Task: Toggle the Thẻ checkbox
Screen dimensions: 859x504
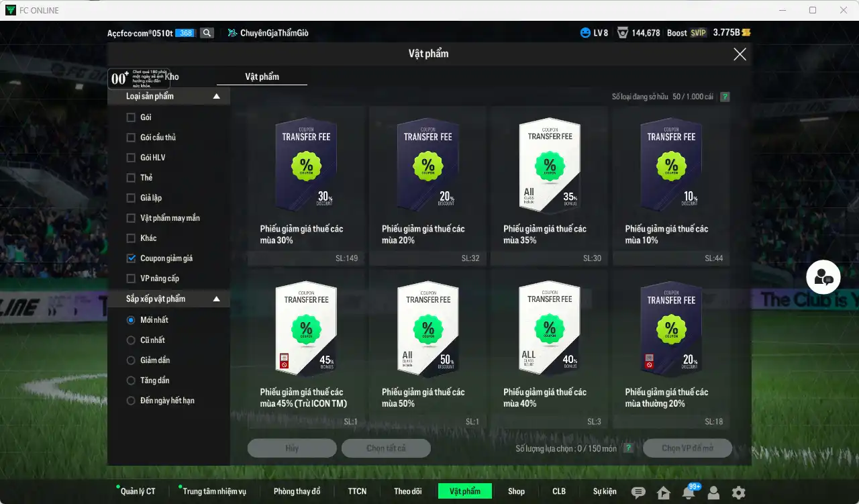Action: click(131, 178)
